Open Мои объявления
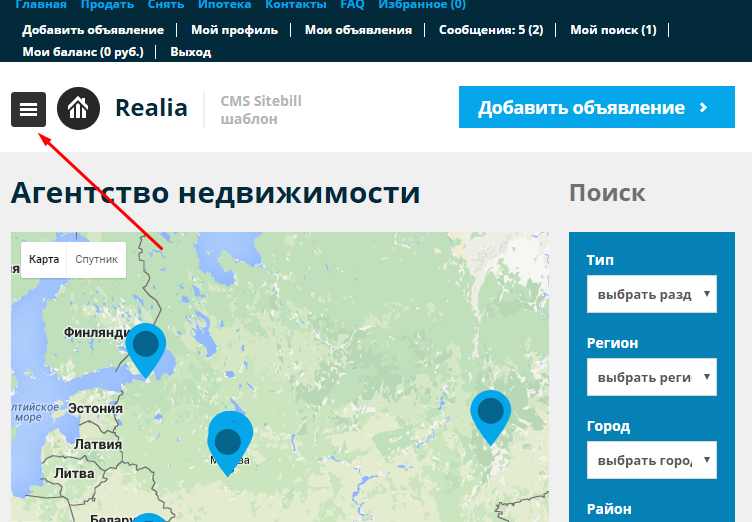This screenshot has height=522, width=752. (x=358, y=30)
